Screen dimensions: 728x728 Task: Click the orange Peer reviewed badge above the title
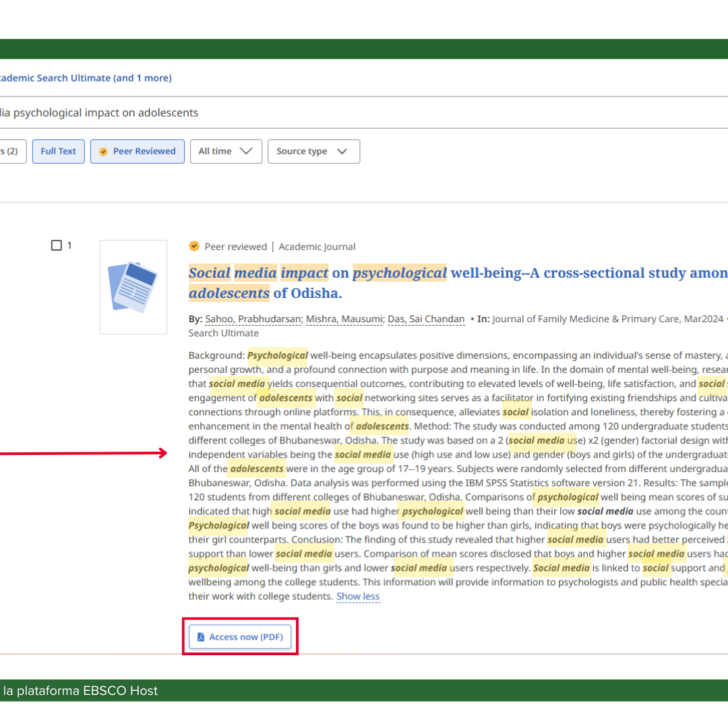point(194,247)
